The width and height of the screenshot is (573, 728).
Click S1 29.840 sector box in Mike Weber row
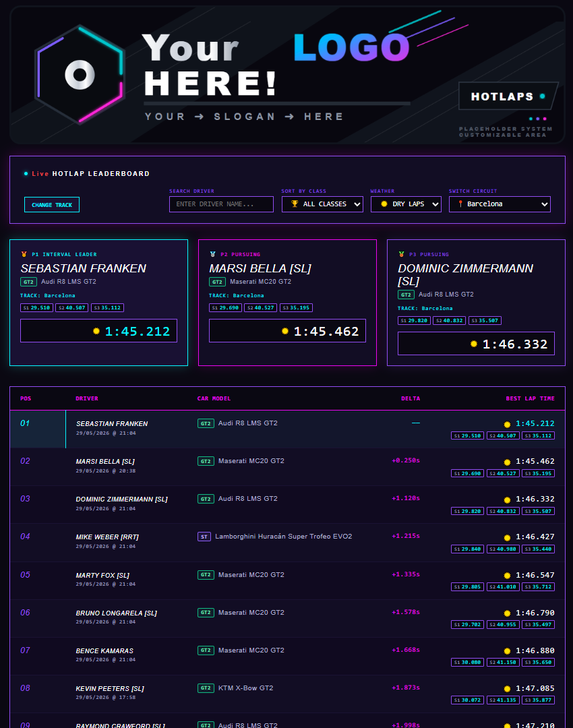pos(468,549)
